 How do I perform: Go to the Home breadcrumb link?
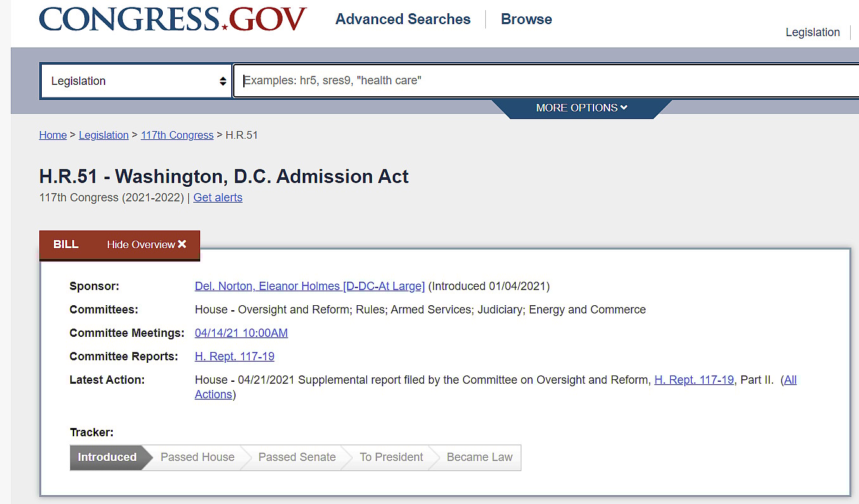[53, 135]
